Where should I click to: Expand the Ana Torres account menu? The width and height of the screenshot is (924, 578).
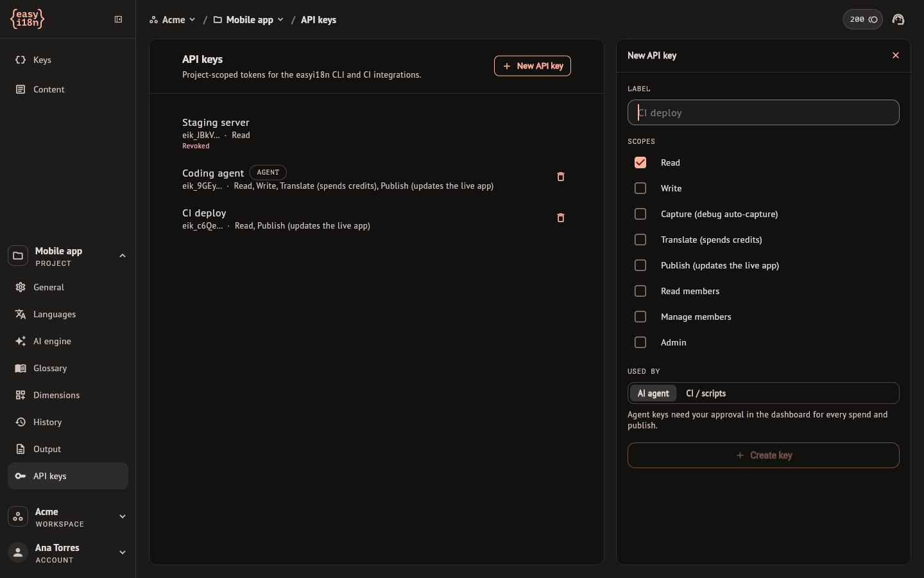(x=123, y=552)
